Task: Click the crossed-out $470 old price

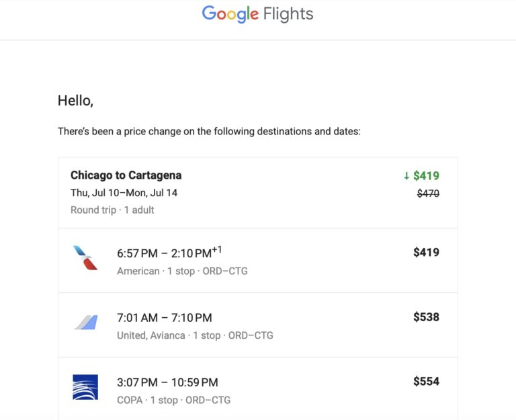Action: click(x=428, y=194)
